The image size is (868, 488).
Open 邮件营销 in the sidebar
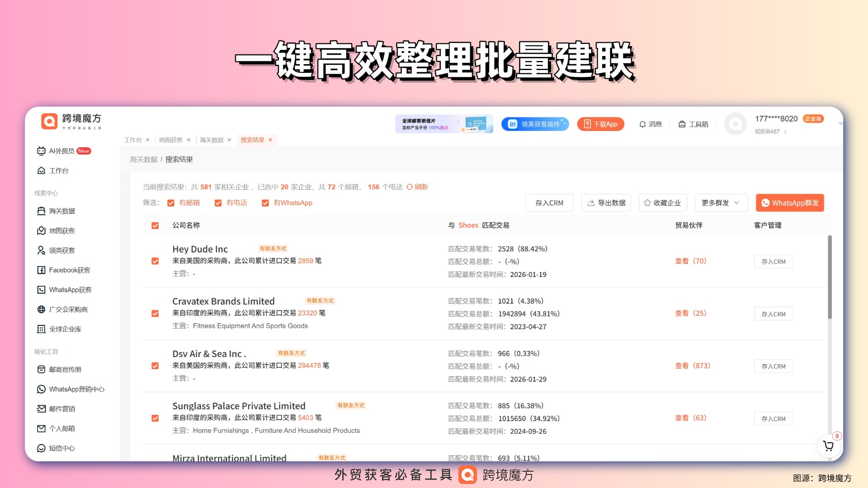(x=62, y=409)
